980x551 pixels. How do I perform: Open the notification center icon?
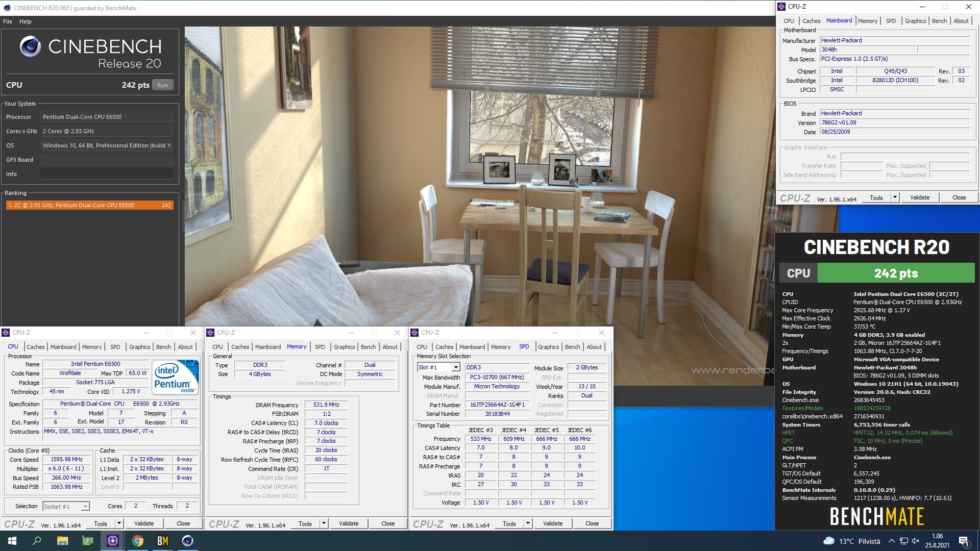coord(964,541)
